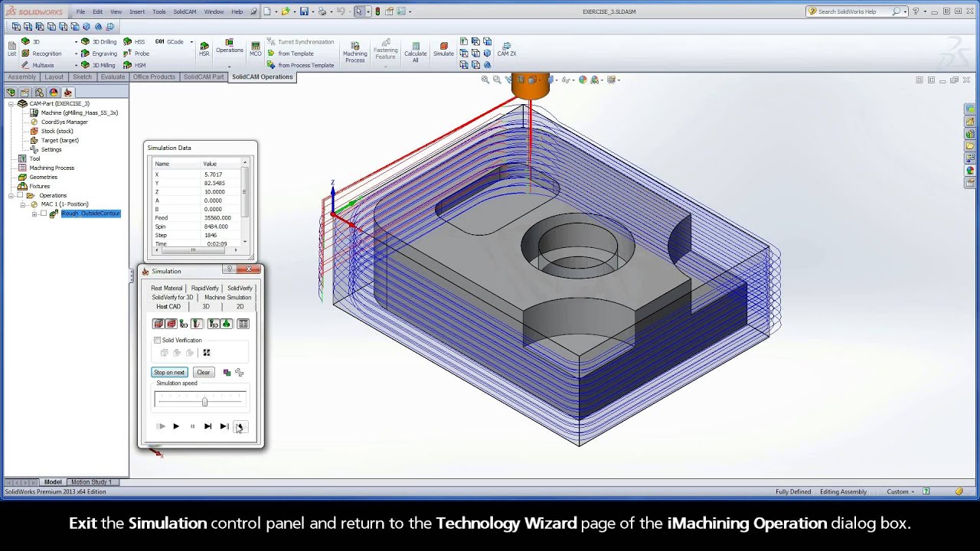The width and height of the screenshot is (980, 551).
Task: Click the Clear button in Simulation
Action: [x=203, y=373]
